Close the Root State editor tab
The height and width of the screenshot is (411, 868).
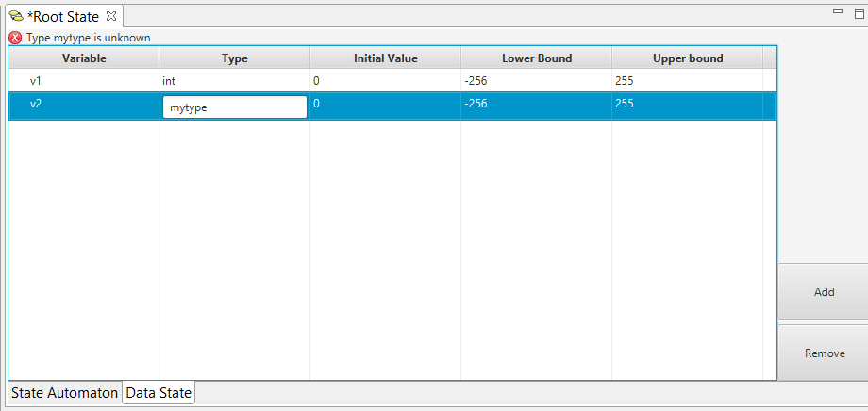(111, 16)
